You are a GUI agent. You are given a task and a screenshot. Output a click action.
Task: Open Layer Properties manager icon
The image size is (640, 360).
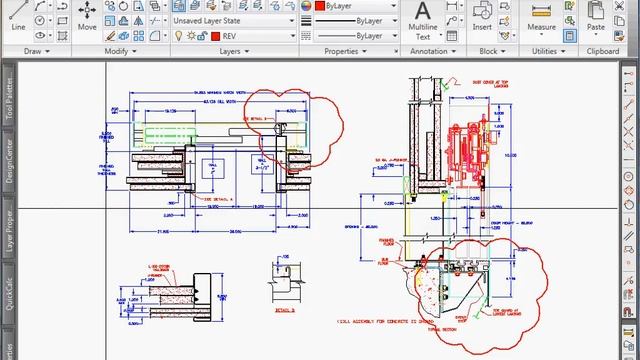click(178, 6)
